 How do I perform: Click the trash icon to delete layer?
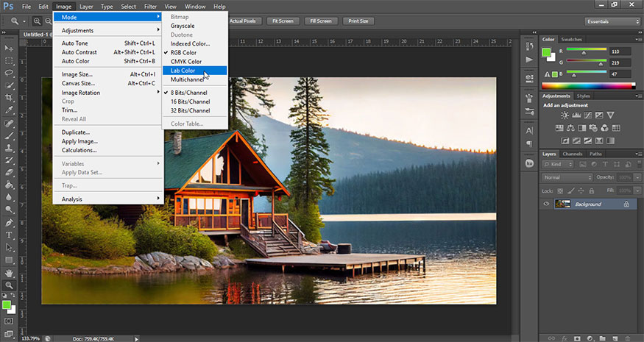[629, 338]
